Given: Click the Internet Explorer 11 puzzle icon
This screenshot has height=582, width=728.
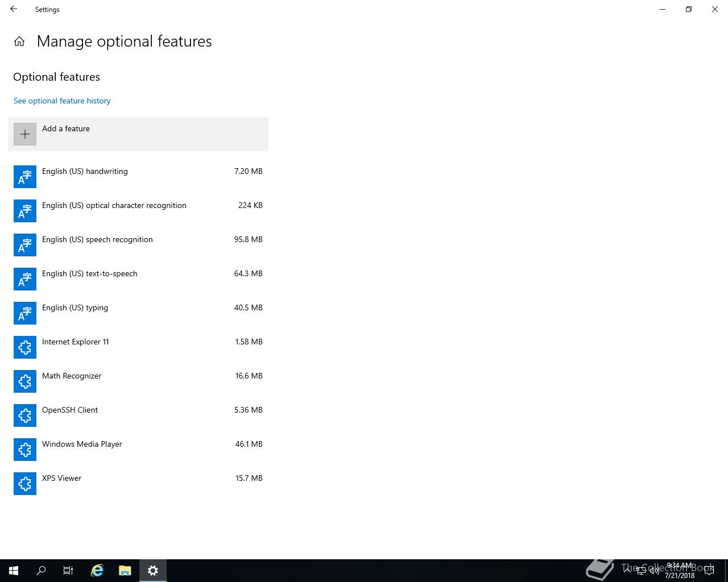Looking at the screenshot, I should click(25, 347).
